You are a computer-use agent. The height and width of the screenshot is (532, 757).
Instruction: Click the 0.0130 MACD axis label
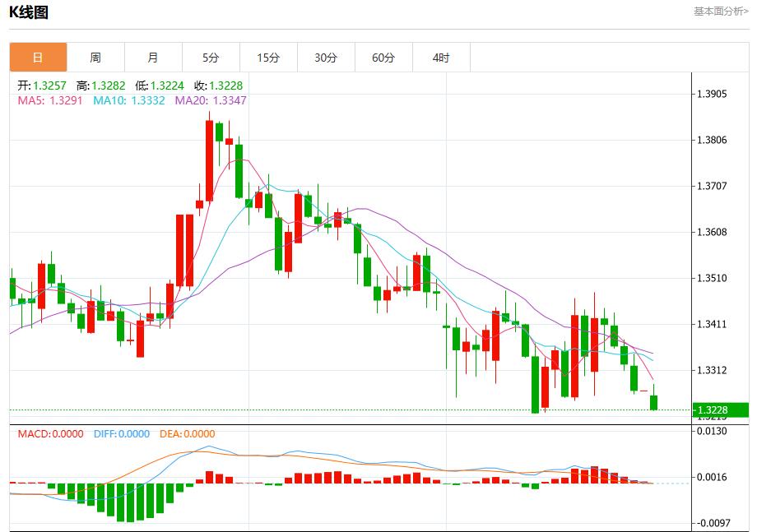[x=712, y=431]
